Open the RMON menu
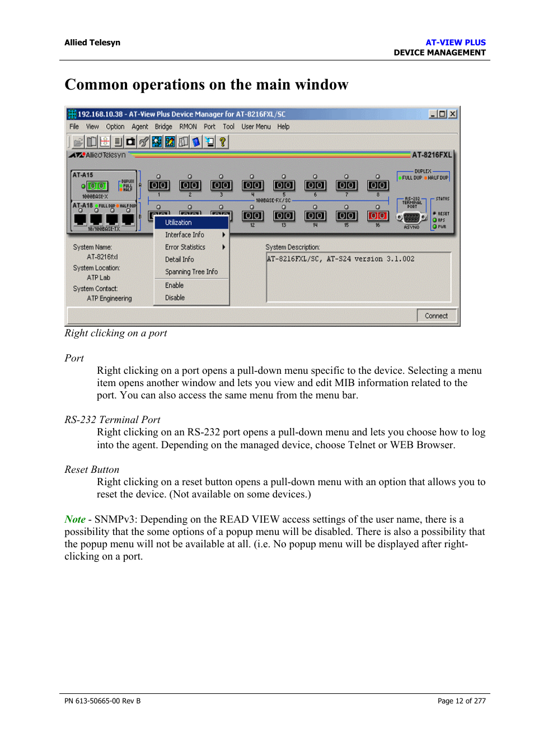 pos(188,127)
